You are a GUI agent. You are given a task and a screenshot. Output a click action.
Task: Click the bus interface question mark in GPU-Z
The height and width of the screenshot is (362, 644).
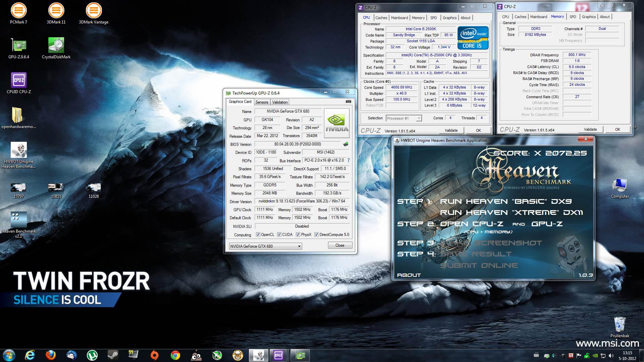pyautogui.click(x=348, y=160)
